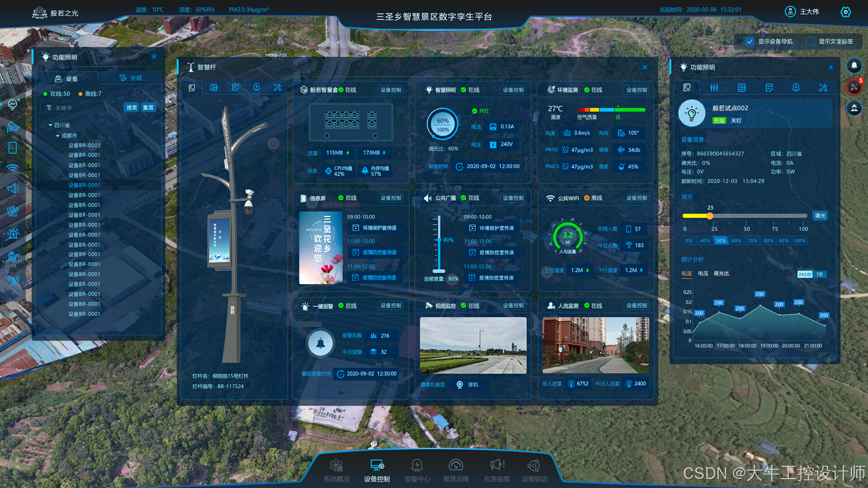Image resolution: width=868 pixels, height=488 pixels.
Task: Click the red maintenance tools icon with badge
Action: pyautogui.click(x=854, y=87)
